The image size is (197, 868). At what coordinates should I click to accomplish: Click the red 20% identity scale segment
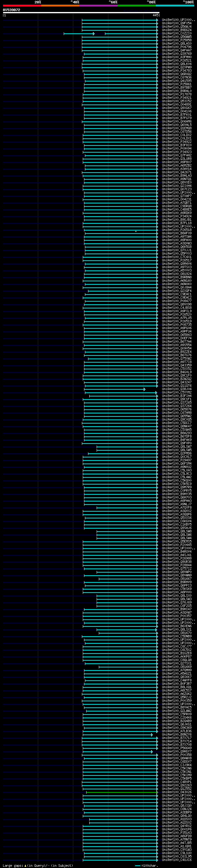22,6
